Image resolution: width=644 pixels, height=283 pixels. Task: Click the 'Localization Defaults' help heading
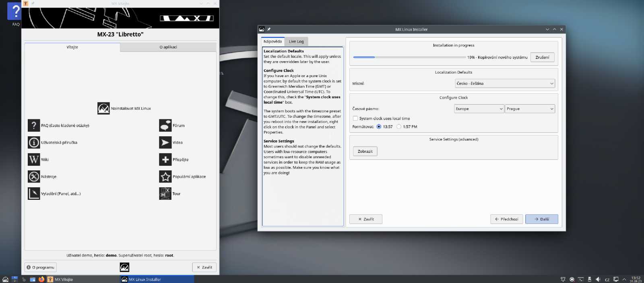284,51
